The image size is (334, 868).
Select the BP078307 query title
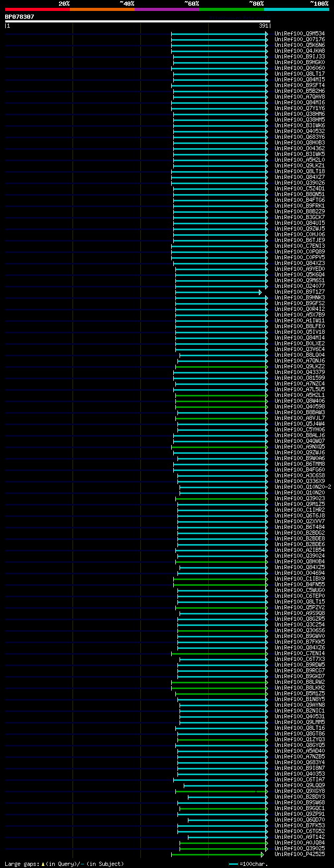(x=20, y=17)
